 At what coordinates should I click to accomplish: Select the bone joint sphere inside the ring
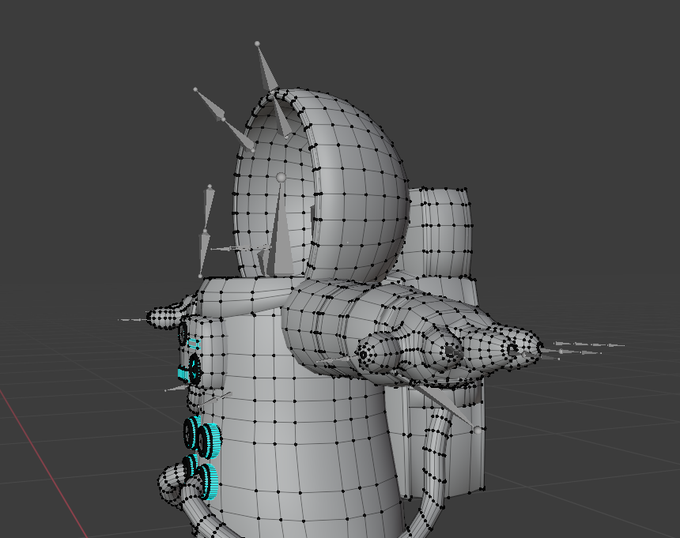pos(281,177)
